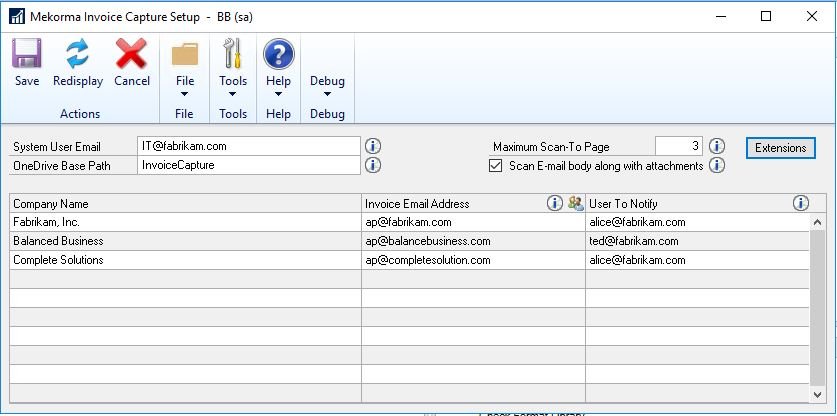Click the ap@fabrikam.com invoice email cell
Viewport: 837px width, 416px height.
tap(473, 222)
